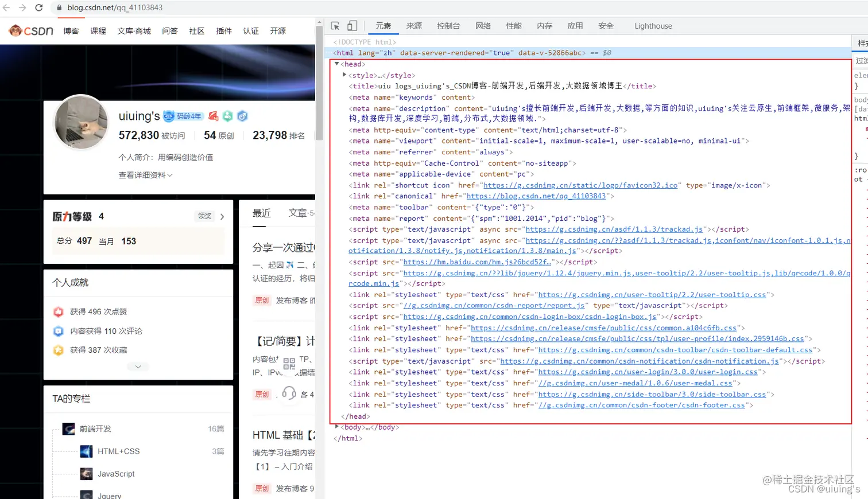This screenshot has width=868, height=499.
Task: Click the green hexagon identity badge
Action: 227,116
